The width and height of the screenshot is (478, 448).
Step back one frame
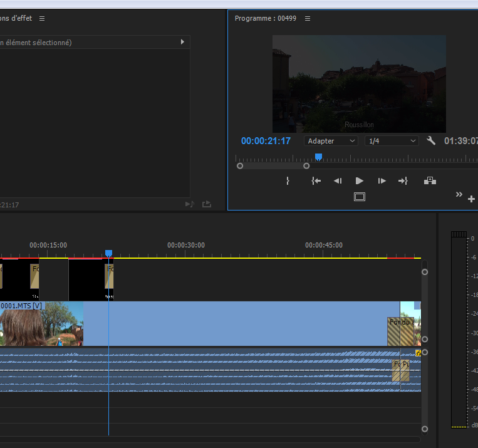(x=338, y=181)
